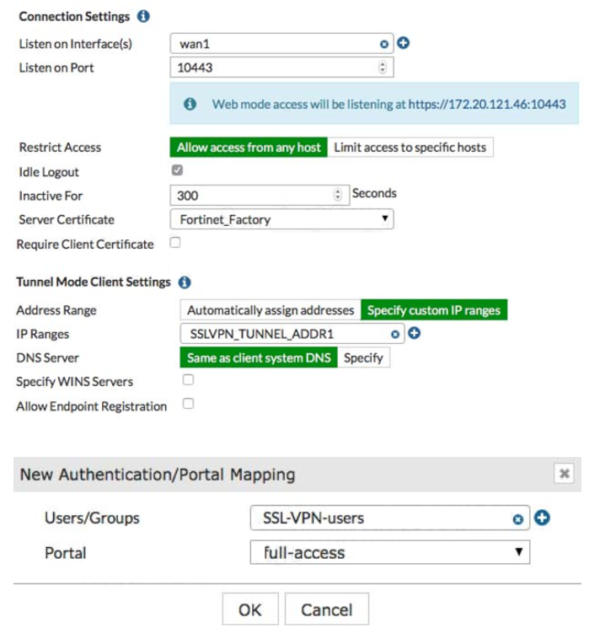The image size is (600, 639).
Task: Choose Specify custom IP ranges
Action: (x=434, y=311)
